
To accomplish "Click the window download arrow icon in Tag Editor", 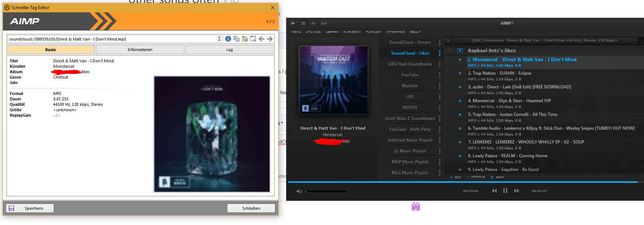I will coord(253,39).
